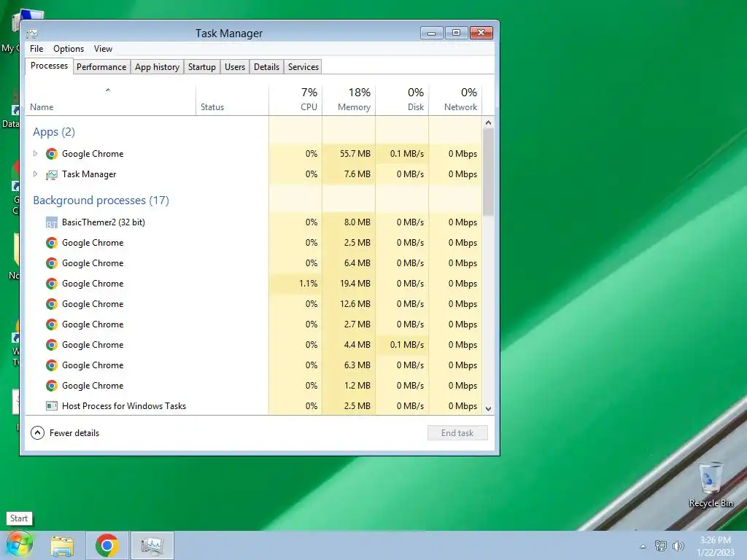Switch to the Startup tab
Viewport: 747px width, 560px height.
click(x=202, y=67)
